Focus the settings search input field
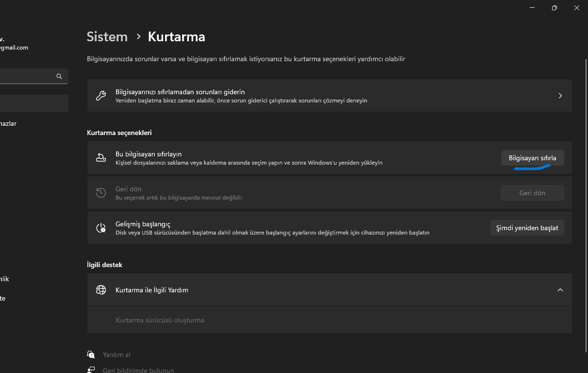 point(27,76)
